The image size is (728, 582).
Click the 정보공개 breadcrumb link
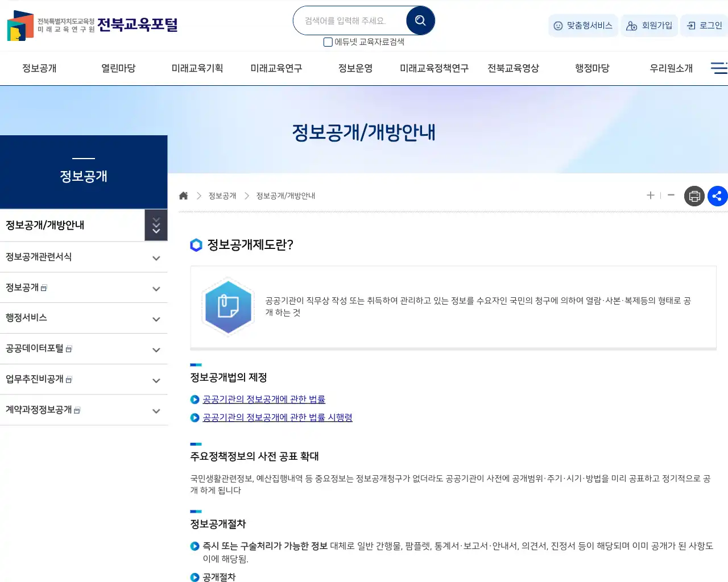click(x=222, y=196)
